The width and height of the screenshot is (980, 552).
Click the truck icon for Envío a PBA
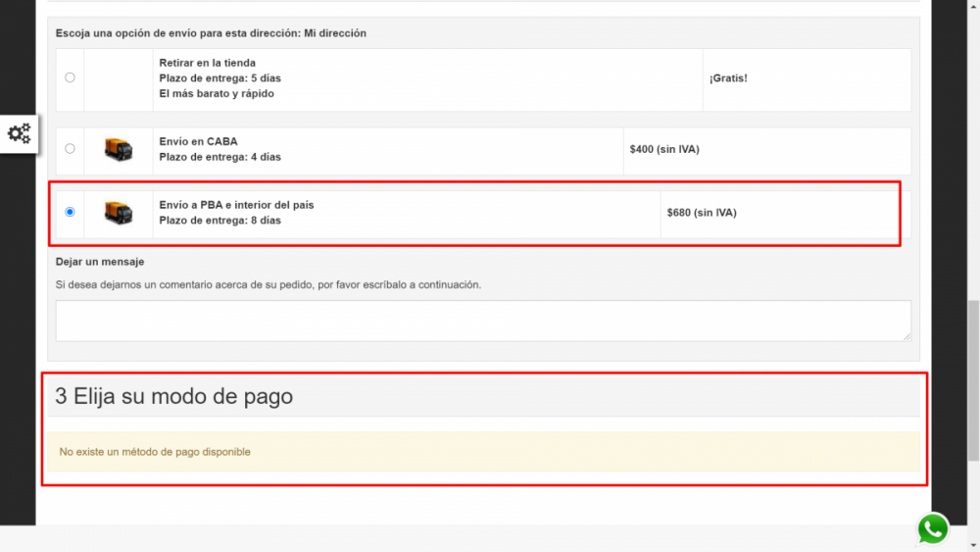(119, 213)
